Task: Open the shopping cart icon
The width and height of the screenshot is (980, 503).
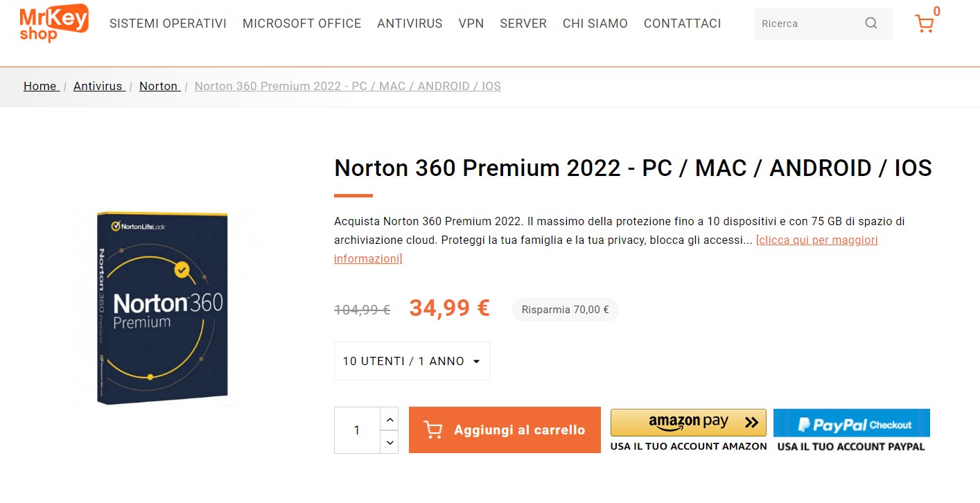Action: click(x=925, y=24)
